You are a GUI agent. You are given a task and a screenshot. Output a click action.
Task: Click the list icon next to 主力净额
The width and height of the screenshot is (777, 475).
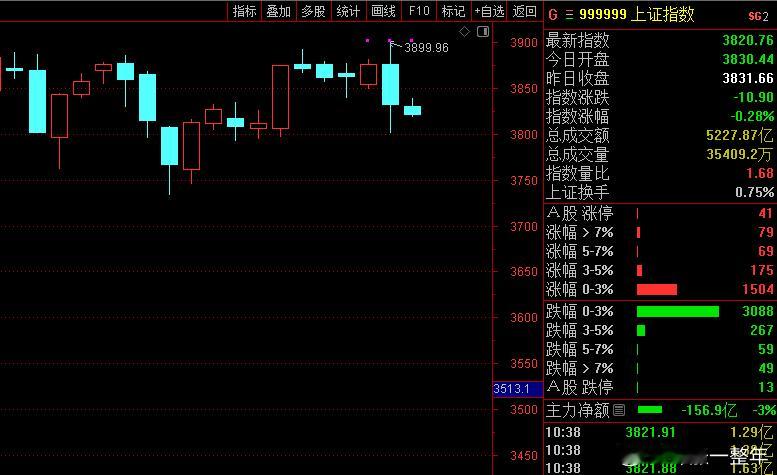point(619,410)
